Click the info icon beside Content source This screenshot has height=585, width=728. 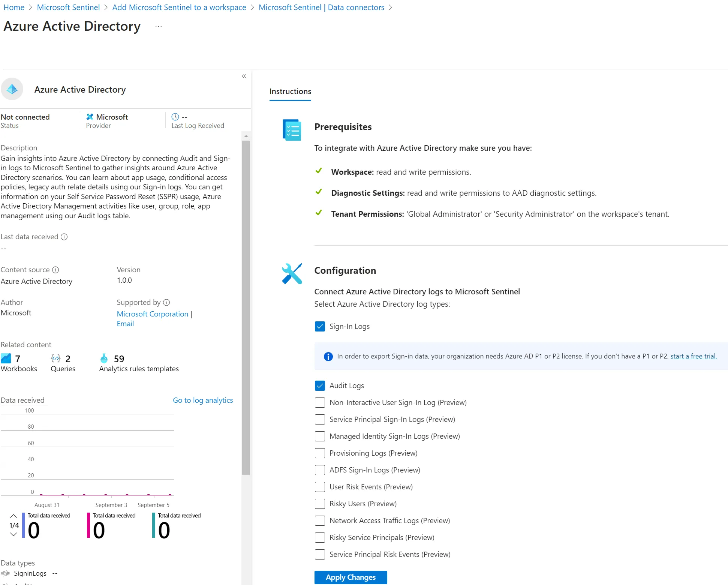(x=55, y=270)
